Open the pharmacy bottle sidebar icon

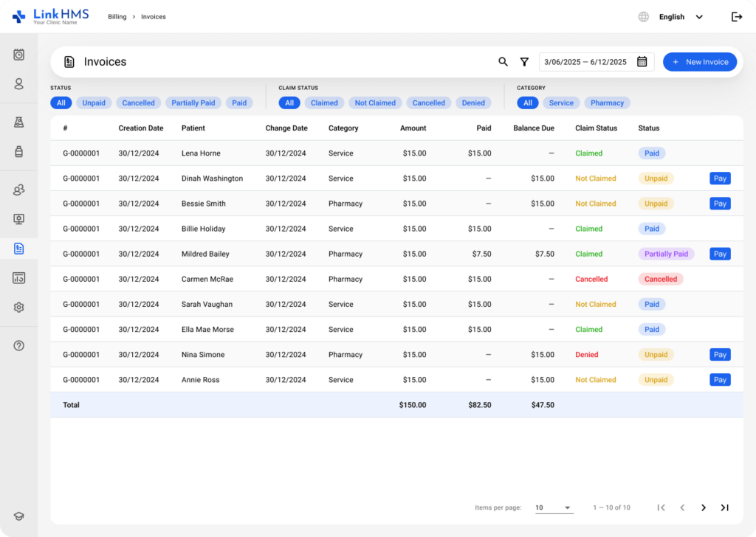pyautogui.click(x=18, y=152)
